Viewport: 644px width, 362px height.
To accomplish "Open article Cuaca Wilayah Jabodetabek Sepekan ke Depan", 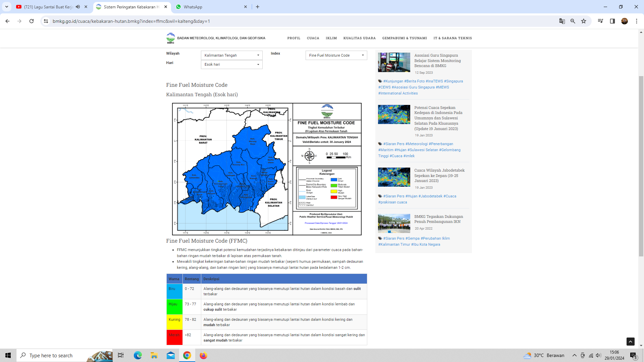I will click(x=439, y=176).
